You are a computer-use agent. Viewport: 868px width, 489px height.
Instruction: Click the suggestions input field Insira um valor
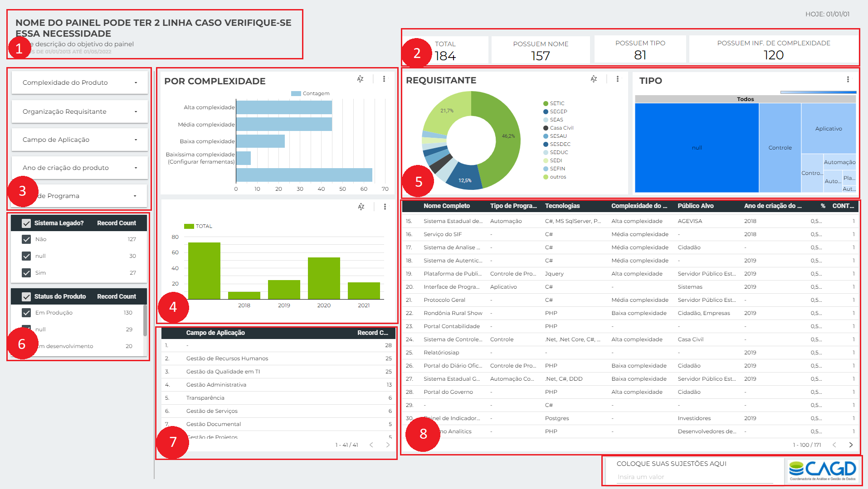[x=695, y=477]
